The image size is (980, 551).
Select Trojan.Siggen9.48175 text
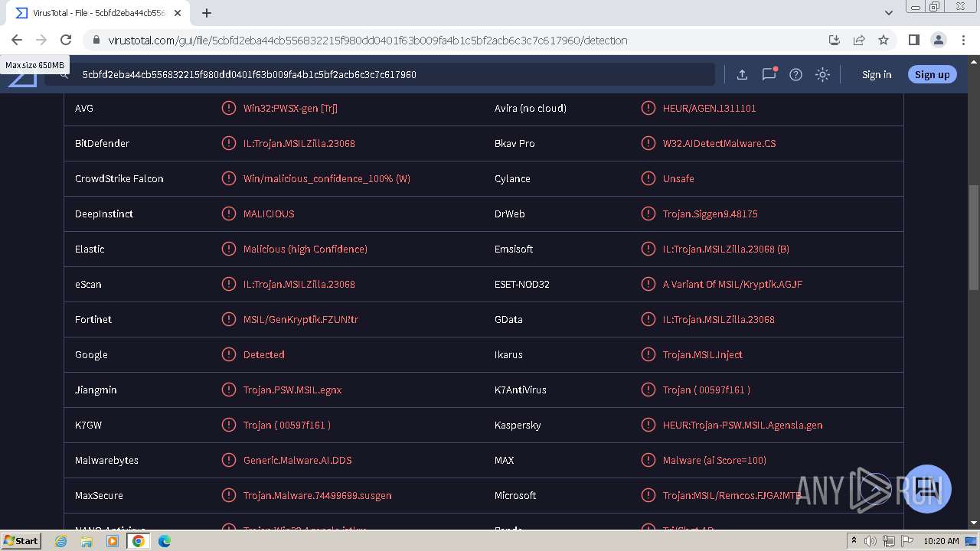(710, 214)
